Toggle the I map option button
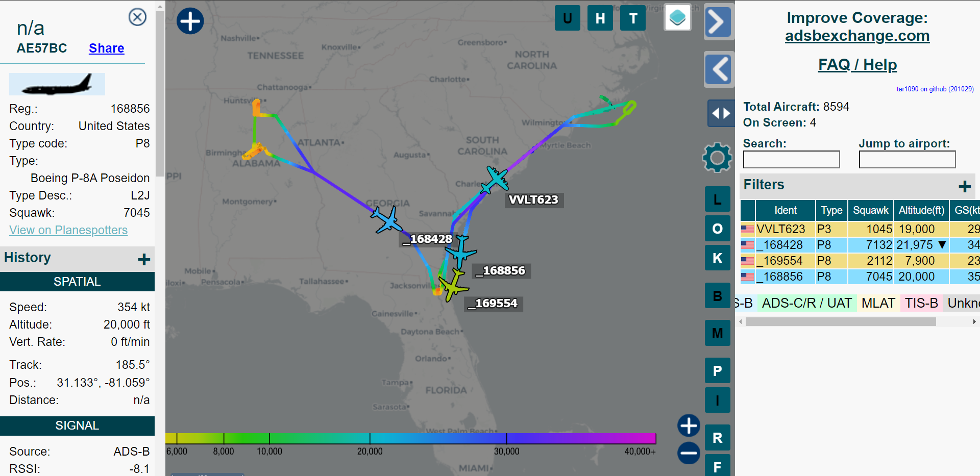980x476 pixels. pyautogui.click(x=717, y=400)
